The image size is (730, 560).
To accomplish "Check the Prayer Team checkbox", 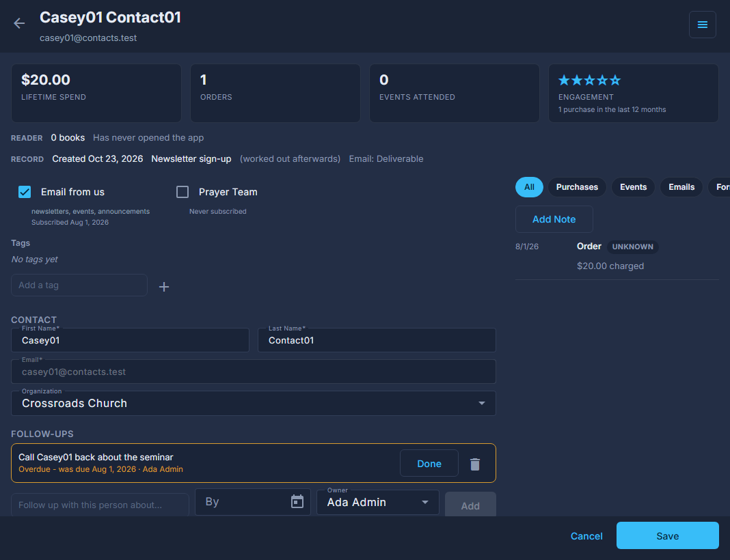I will point(182,192).
